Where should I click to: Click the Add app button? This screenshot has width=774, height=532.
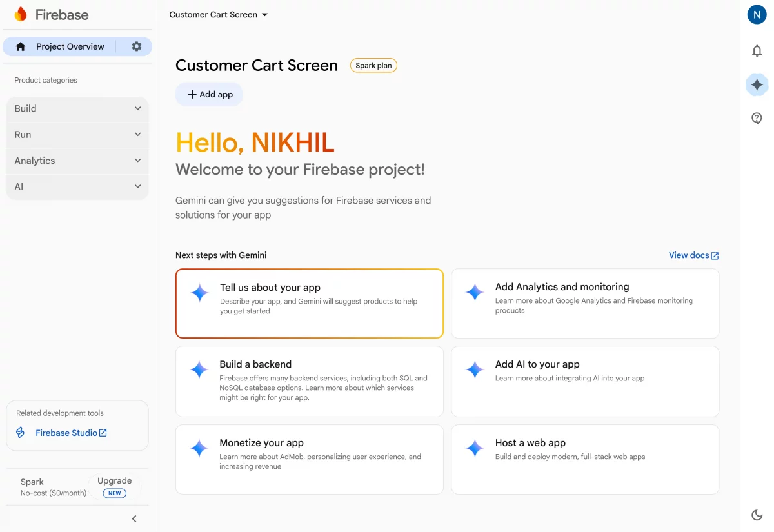pos(210,94)
